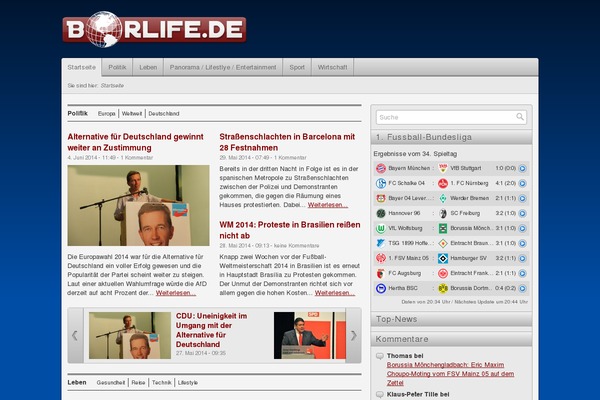Screen dimensions: 600x400
Task: Select Weltweit under Politik section
Action: point(132,114)
